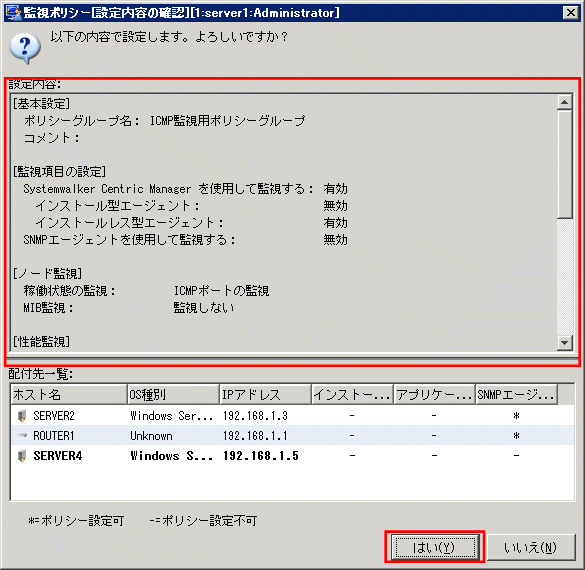
Task: Close the 監視ポリシー confirmation dialog
Action: tap(571, 13)
